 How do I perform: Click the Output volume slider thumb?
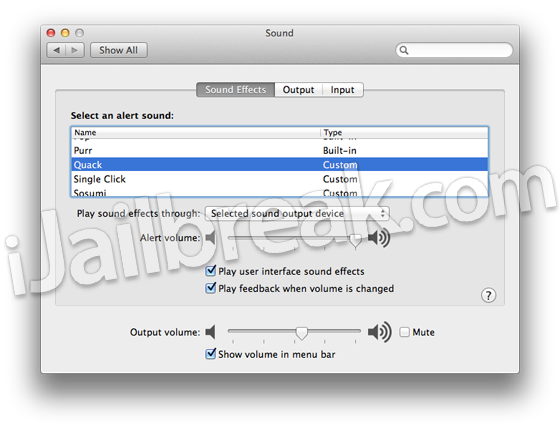302,333
